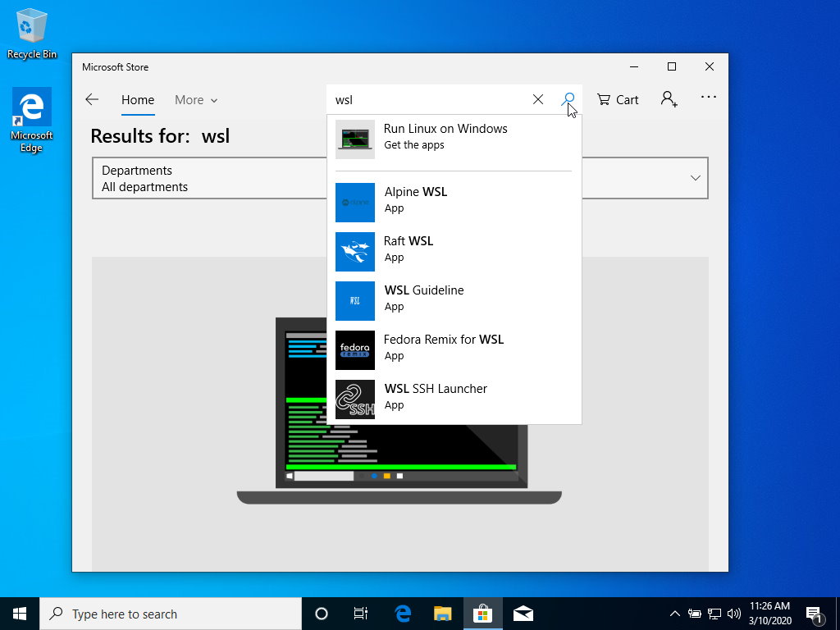Open Task View on taskbar

361,614
